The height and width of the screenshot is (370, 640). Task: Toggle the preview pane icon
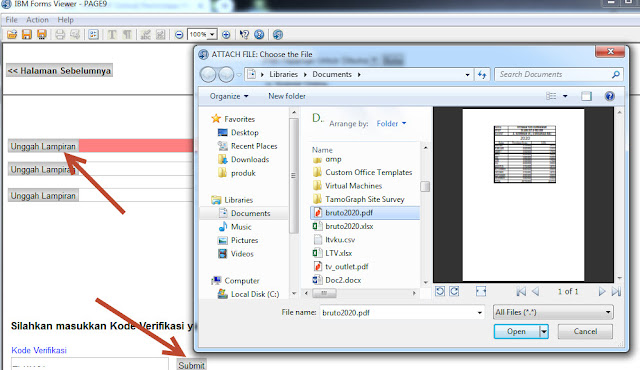tap(586, 96)
